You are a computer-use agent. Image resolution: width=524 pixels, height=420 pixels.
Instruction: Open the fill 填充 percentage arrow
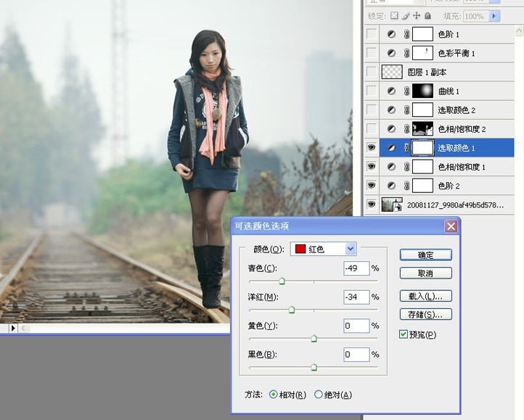pos(494,16)
